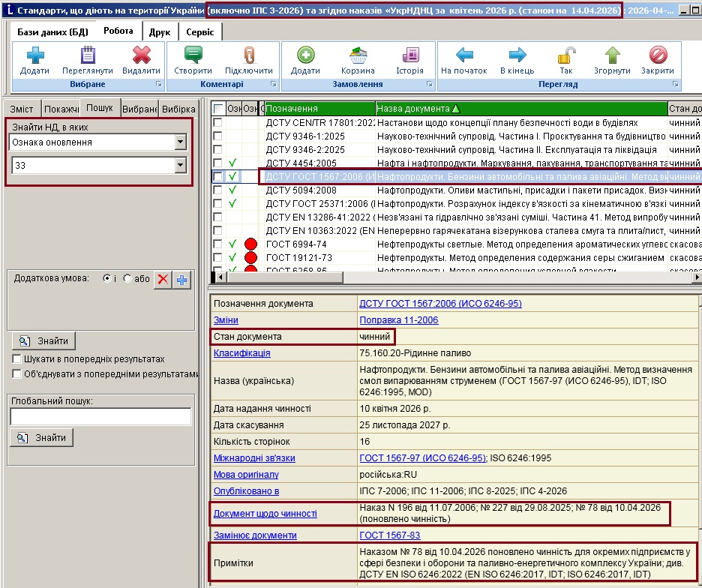Click the Підключити paperclip icon
702x588 pixels.
[x=248, y=55]
